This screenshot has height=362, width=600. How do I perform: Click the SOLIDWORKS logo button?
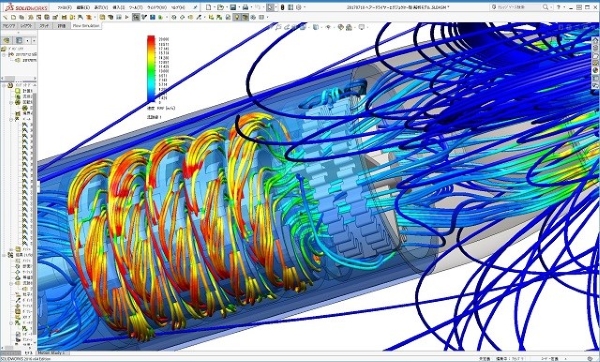[x=26, y=7]
